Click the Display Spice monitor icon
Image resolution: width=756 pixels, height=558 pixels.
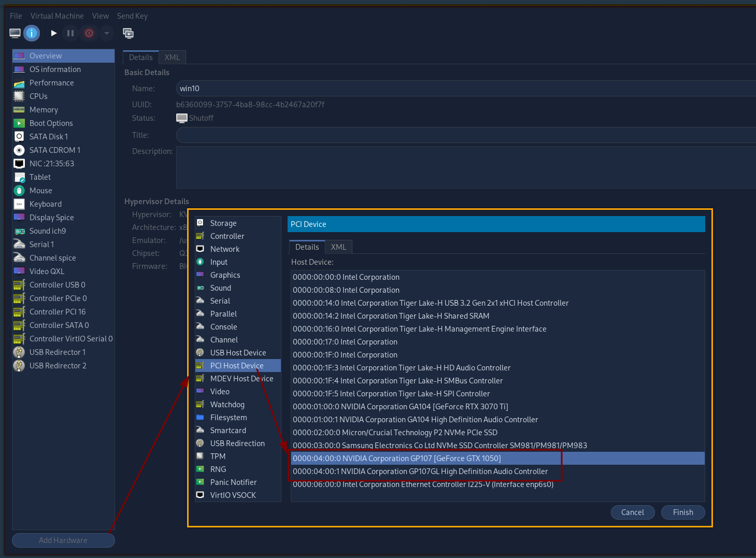coord(19,217)
